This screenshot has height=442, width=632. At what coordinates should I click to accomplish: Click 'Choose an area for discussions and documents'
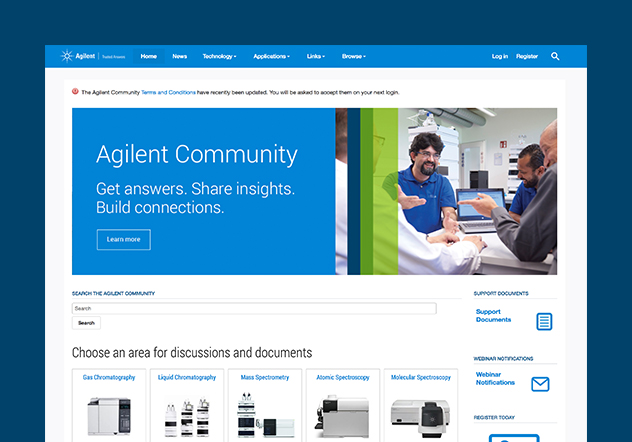tap(192, 353)
